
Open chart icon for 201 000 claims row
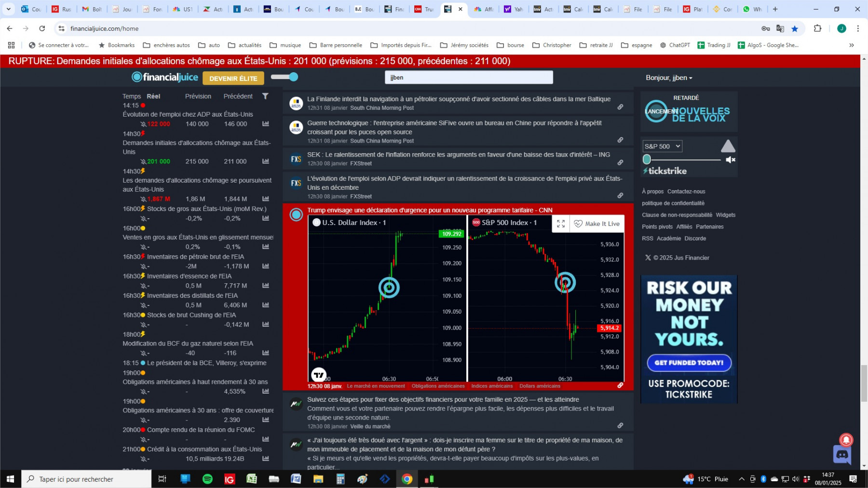[x=266, y=161]
